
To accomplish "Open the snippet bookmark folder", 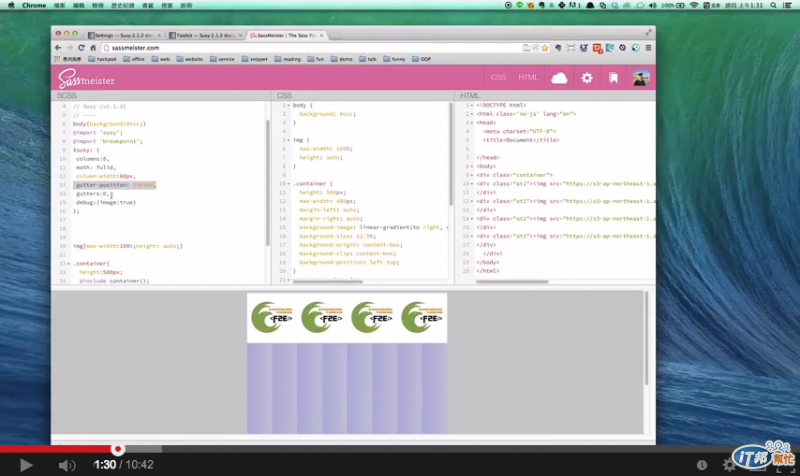I will click(x=255, y=59).
